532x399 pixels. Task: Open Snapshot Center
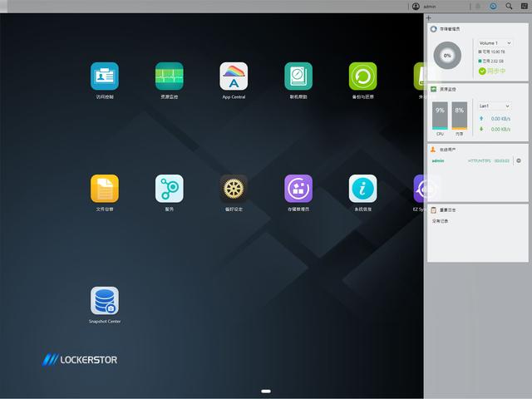[105, 301]
